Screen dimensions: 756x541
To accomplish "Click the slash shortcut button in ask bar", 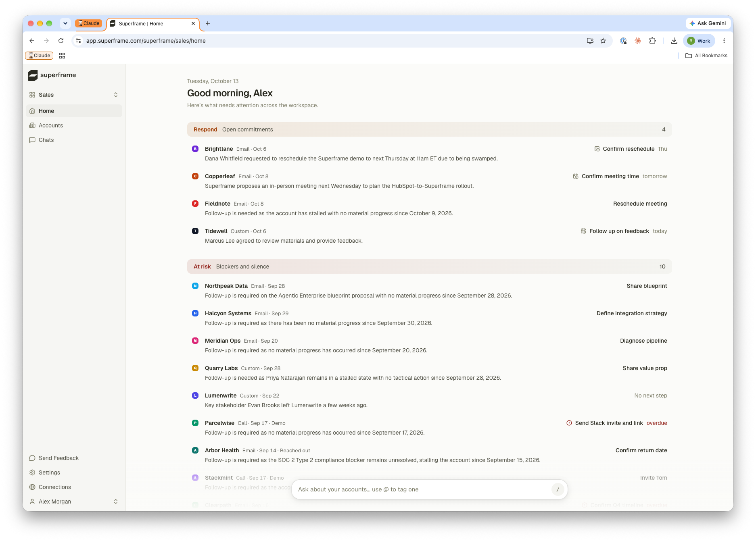I will pos(558,489).
